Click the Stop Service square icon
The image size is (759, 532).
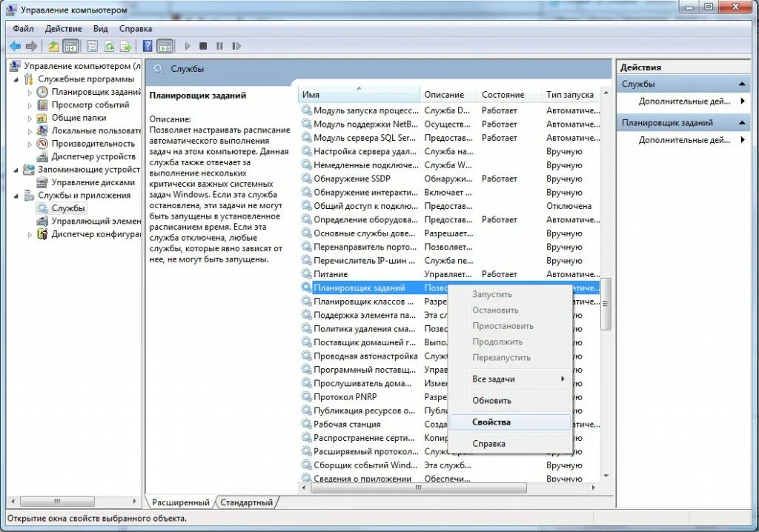click(x=203, y=46)
